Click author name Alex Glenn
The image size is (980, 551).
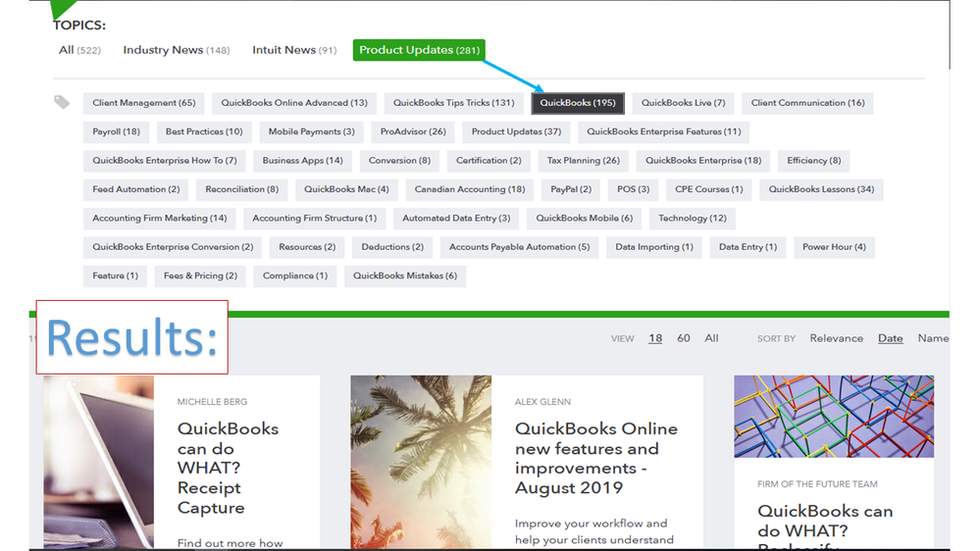[542, 402]
